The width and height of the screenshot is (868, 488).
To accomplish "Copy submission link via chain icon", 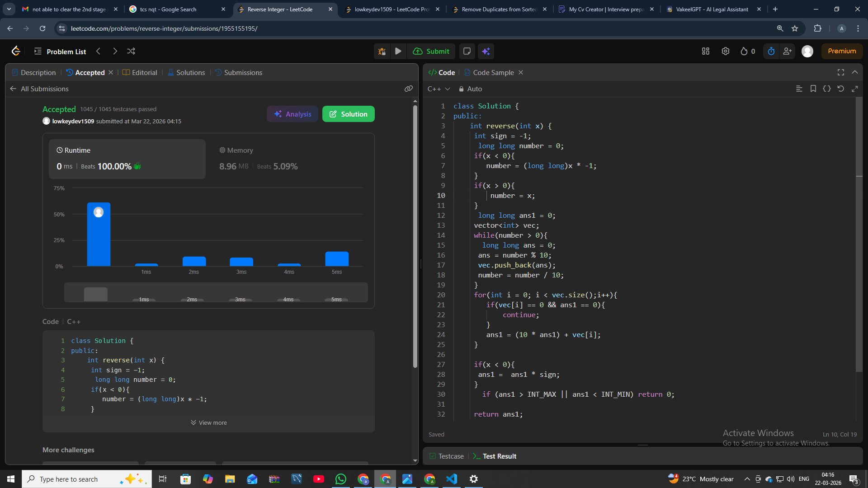I will point(408,89).
